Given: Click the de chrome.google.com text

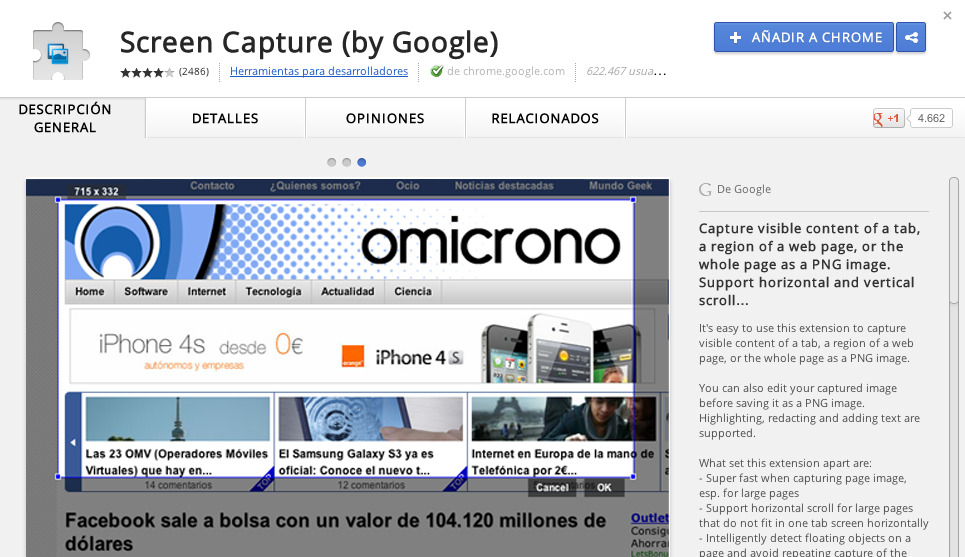Looking at the screenshot, I should coord(506,71).
